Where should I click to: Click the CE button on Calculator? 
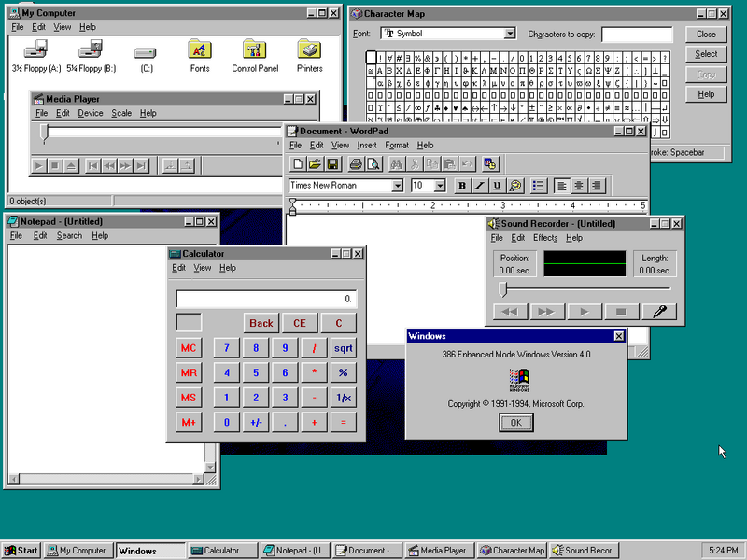[x=300, y=323]
